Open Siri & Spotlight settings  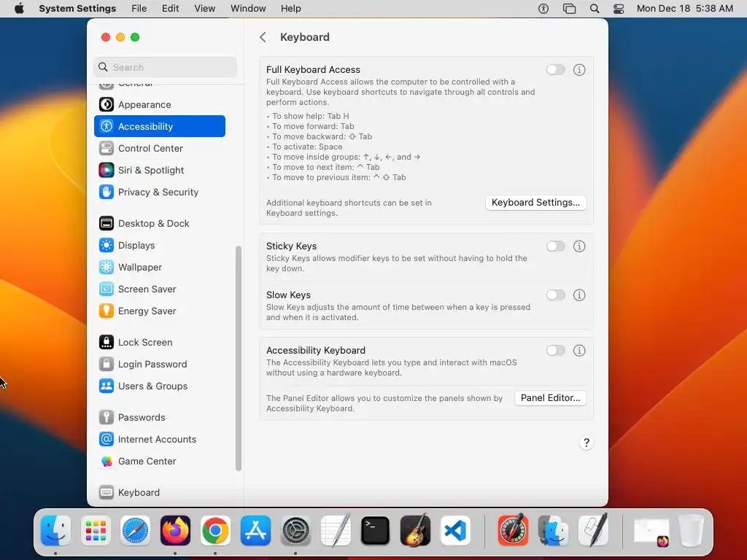coord(160,170)
